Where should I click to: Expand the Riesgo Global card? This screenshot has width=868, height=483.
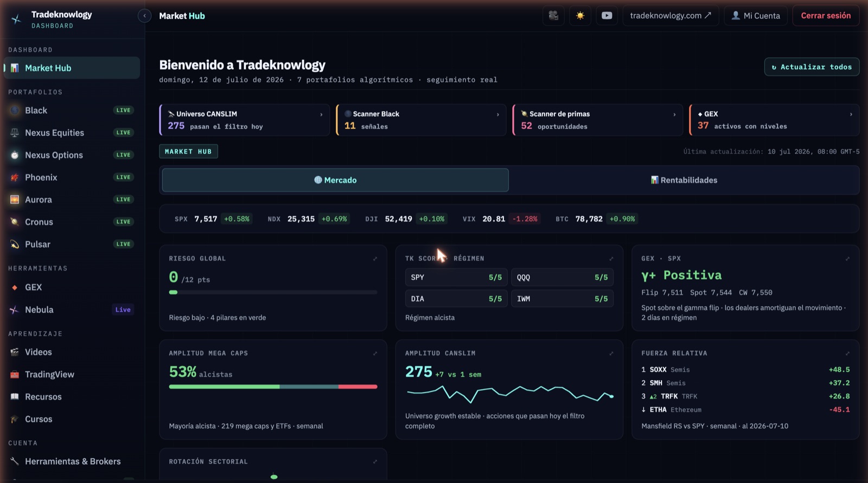(375, 259)
